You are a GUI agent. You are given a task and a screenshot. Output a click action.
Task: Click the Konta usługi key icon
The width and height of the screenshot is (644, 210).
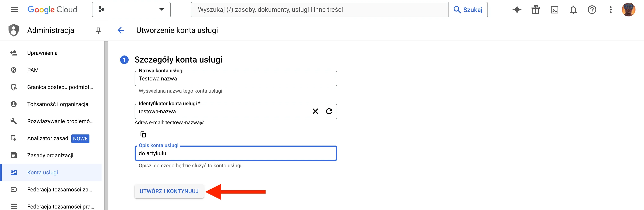[14, 172]
